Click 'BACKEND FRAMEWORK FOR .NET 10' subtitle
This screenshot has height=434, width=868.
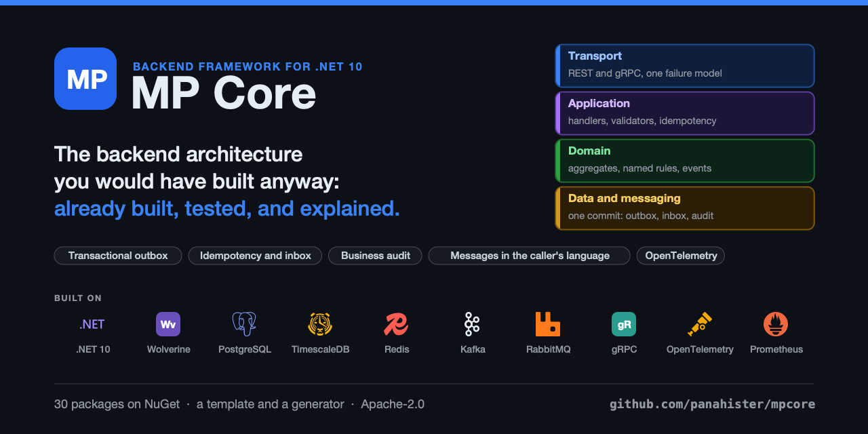[x=248, y=66]
